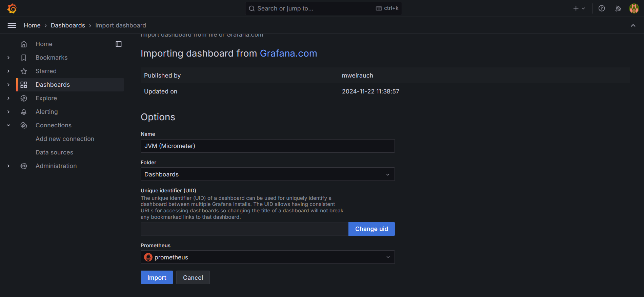644x297 pixels.
Task: Click the plus New menu icon
Action: click(576, 8)
